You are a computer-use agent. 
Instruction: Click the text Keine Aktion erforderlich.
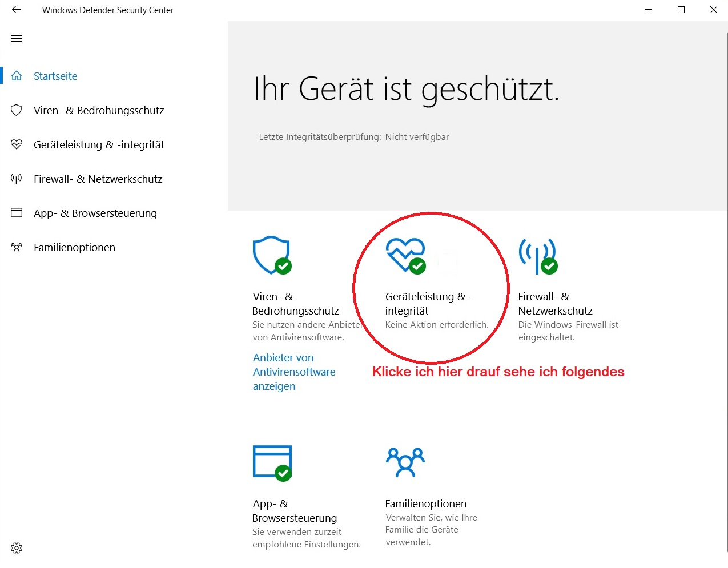click(x=437, y=324)
